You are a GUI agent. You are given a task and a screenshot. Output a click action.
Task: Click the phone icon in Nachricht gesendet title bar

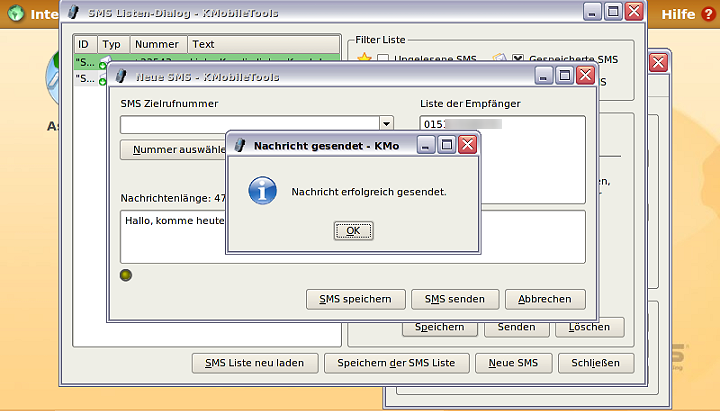coord(240,146)
